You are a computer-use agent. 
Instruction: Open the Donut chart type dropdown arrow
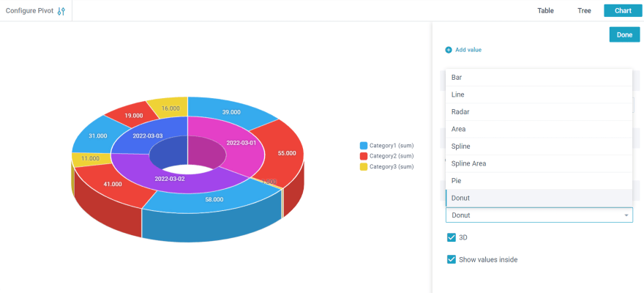[x=626, y=215]
